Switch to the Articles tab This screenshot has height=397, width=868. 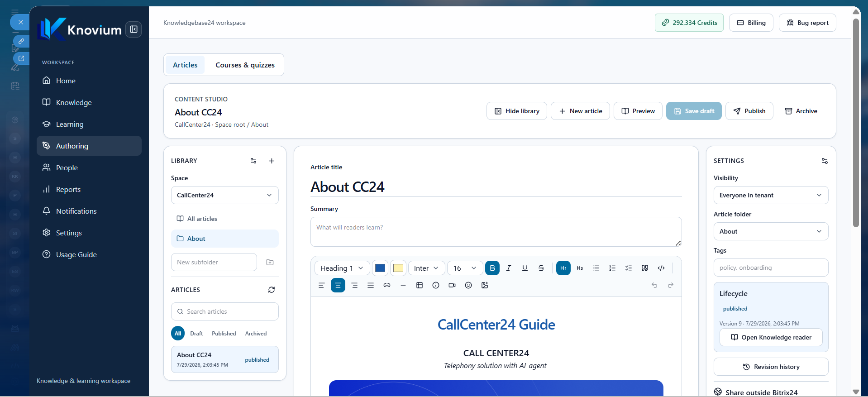pyautogui.click(x=185, y=65)
